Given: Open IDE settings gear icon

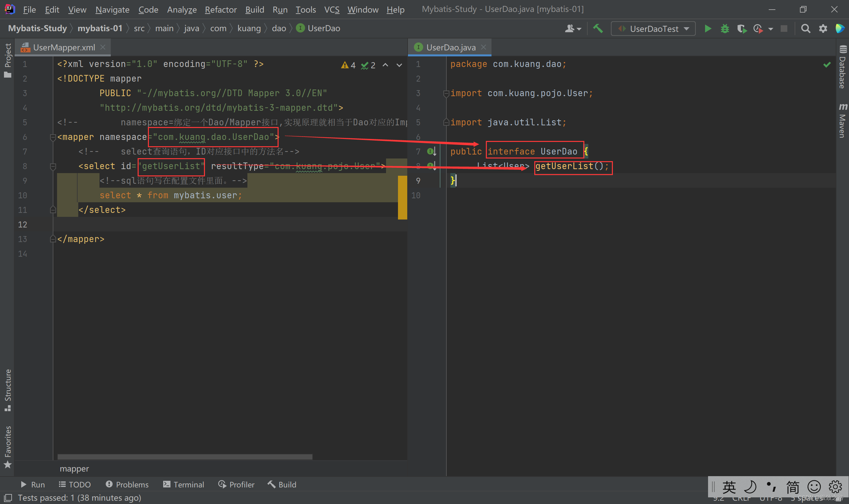Looking at the screenshot, I should pyautogui.click(x=823, y=29).
